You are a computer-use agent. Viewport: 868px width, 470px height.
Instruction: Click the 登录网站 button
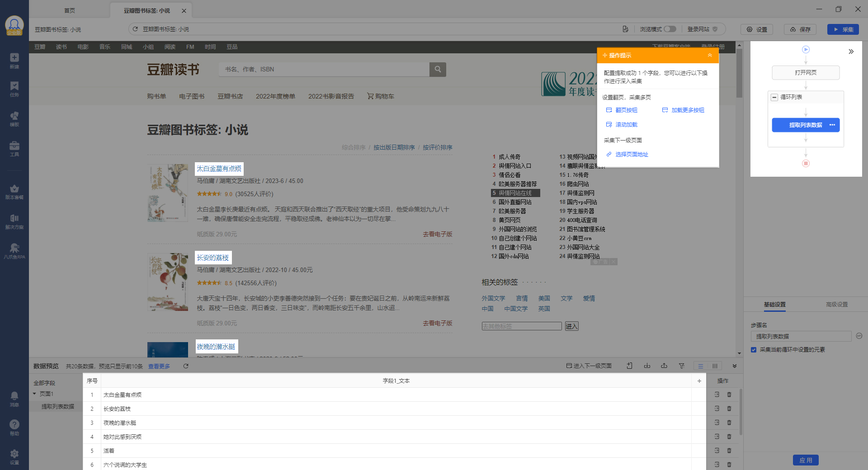[x=703, y=29]
